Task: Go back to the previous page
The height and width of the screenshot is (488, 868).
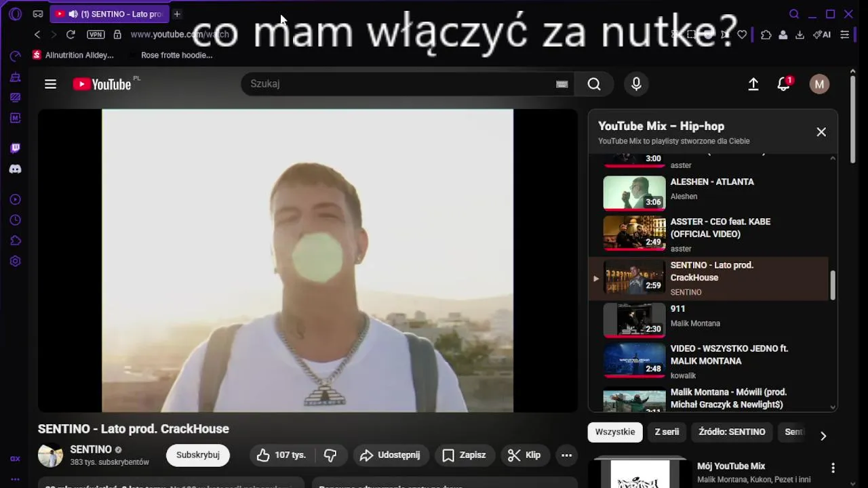Action: [x=37, y=35]
